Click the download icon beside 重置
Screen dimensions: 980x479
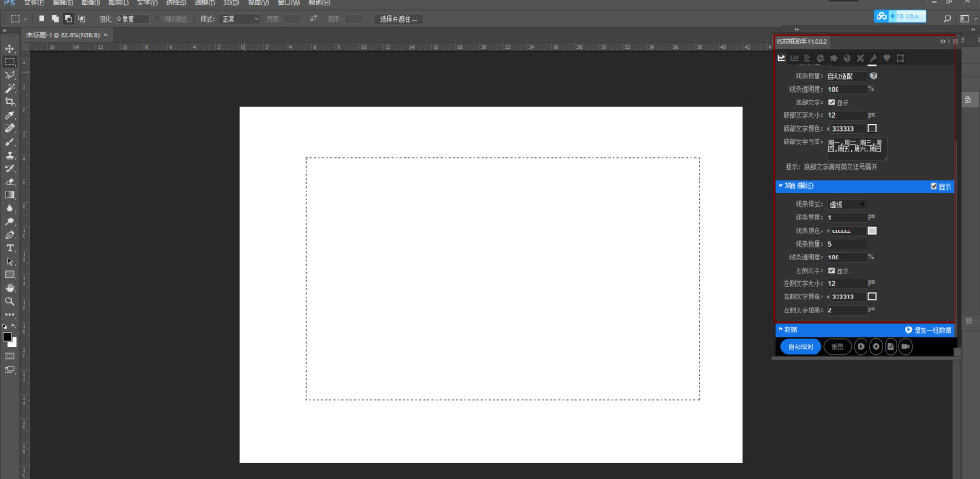tap(860, 347)
